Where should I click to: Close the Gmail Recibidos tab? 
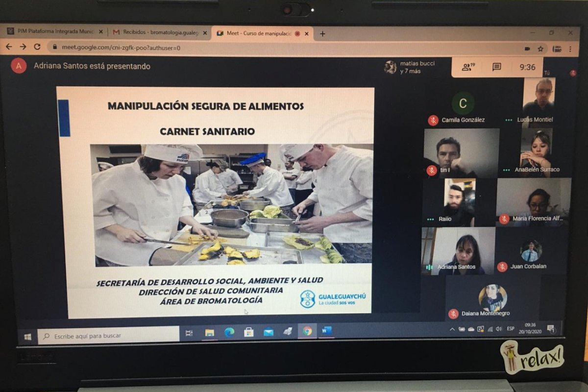pos(205,33)
